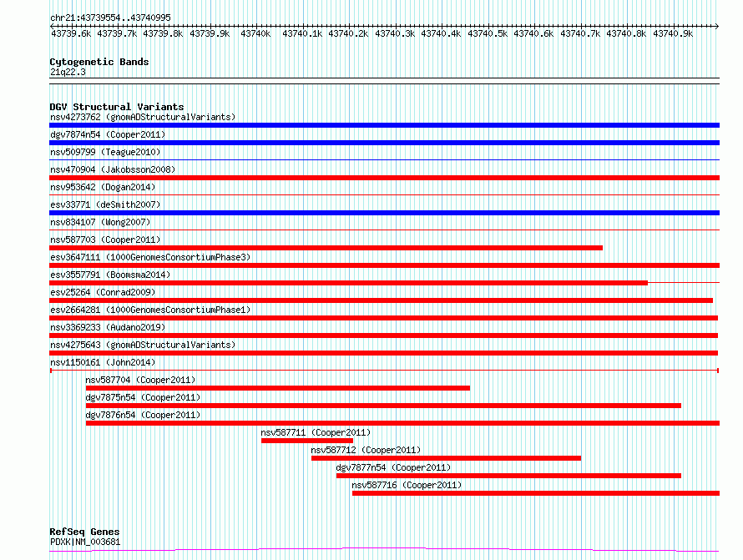Viewport: 743px width, 560px height.
Task: Click the red bar under dgv7876n54
Action: coord(402,424)
